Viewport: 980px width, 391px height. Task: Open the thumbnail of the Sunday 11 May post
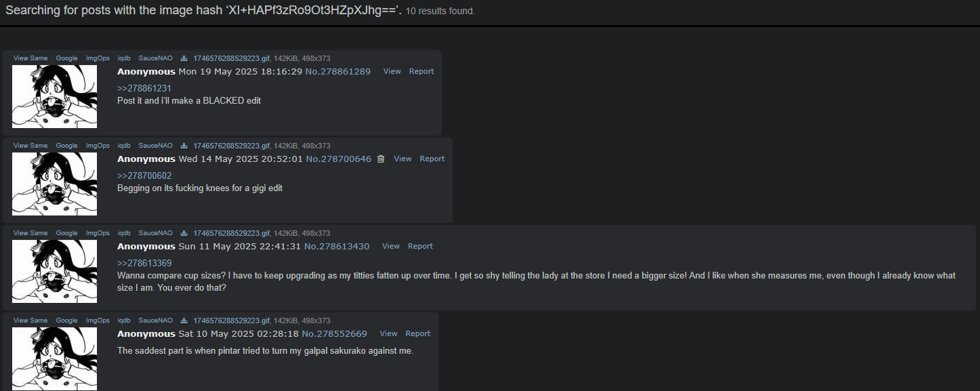pyautogui.click(x=55, y=271)
